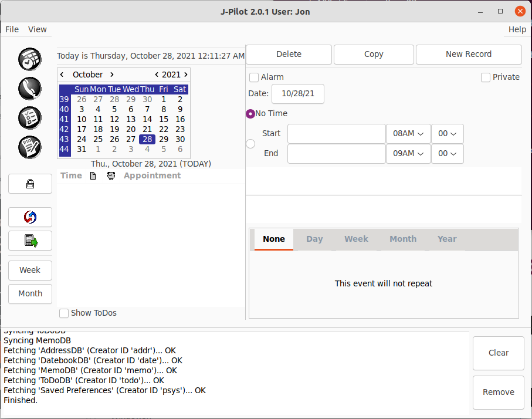The width and height of the screenshot is (532, 419).
Task: Open the Datebook view icon
Action: click(30, 59)
